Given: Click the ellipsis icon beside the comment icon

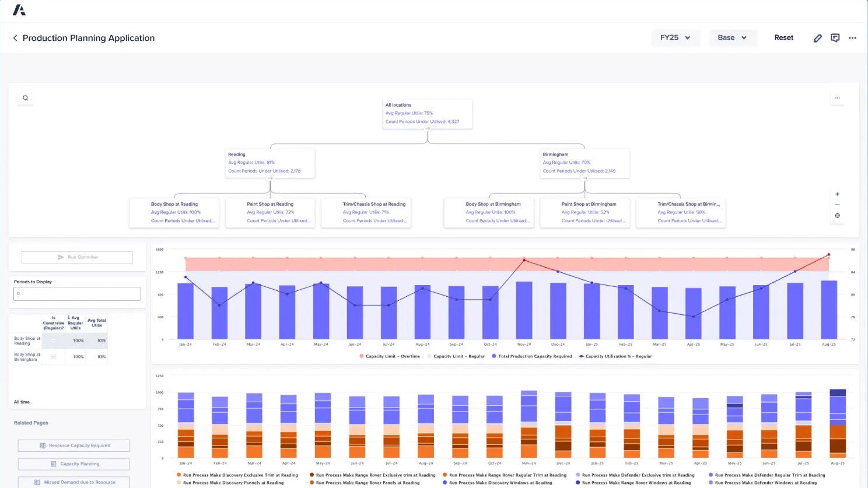Looking at the screenshot, I should point(852,37).
